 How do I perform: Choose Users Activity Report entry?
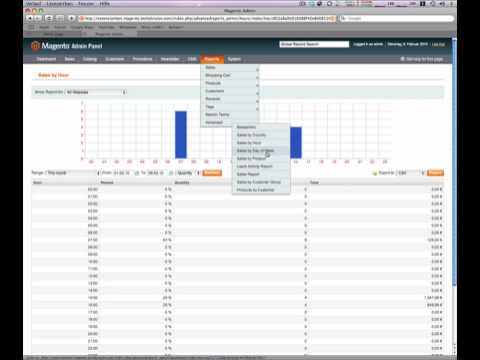pyautogui.click(x=261, y=166)
